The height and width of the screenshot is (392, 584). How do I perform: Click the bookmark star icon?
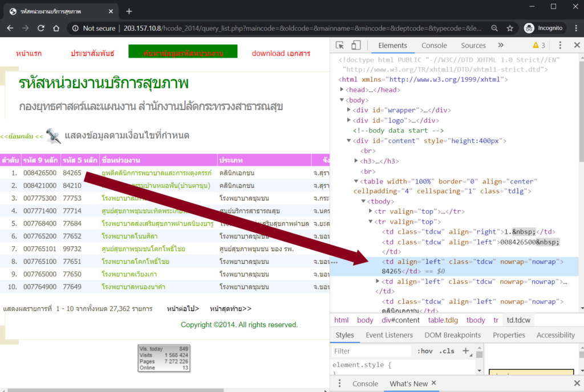pos(510,28)
